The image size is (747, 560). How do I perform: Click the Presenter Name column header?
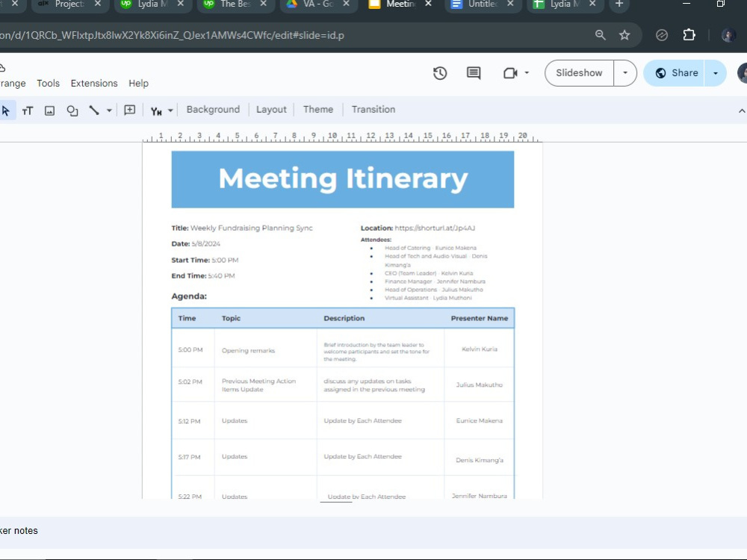[x=480, y=318]
